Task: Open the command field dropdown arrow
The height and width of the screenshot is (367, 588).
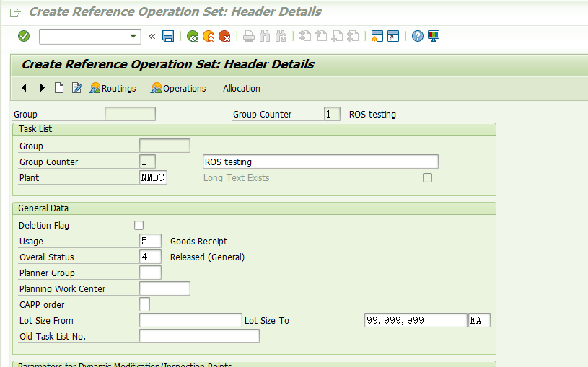Action: point(133,36)
